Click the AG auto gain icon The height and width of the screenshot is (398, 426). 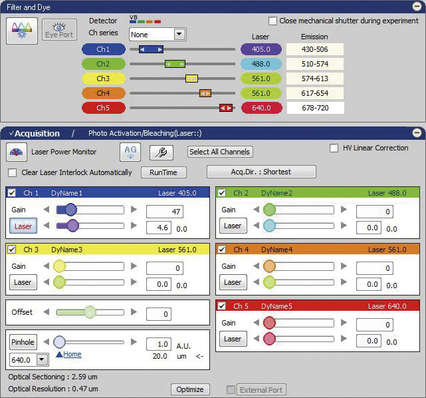pyautogui.click(x=130, y=152)
